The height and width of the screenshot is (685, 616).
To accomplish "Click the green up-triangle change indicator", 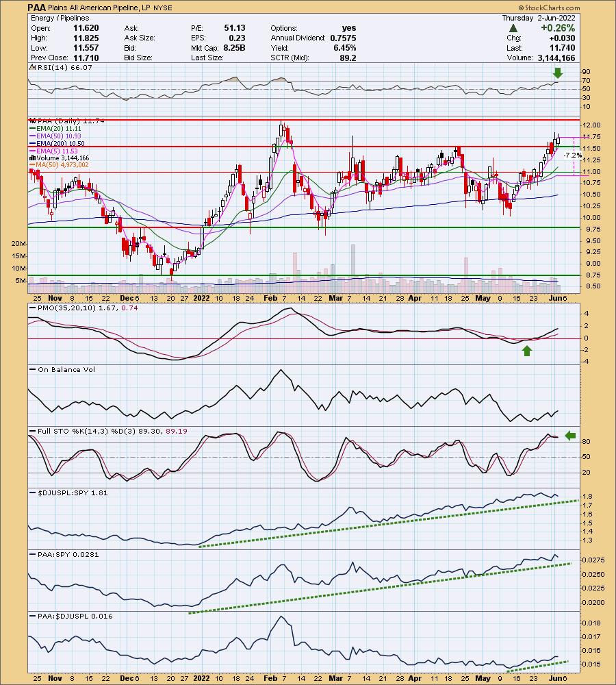I will 513,28.
